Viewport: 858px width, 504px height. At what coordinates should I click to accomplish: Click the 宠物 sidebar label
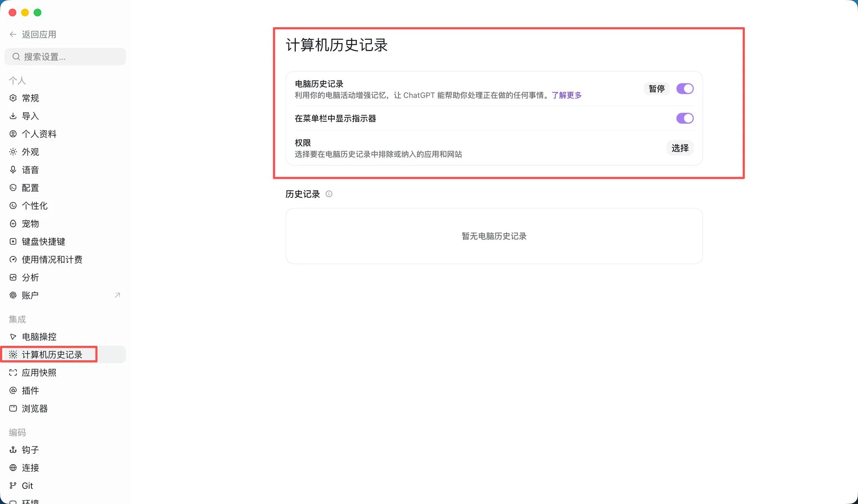click(30, 224)
